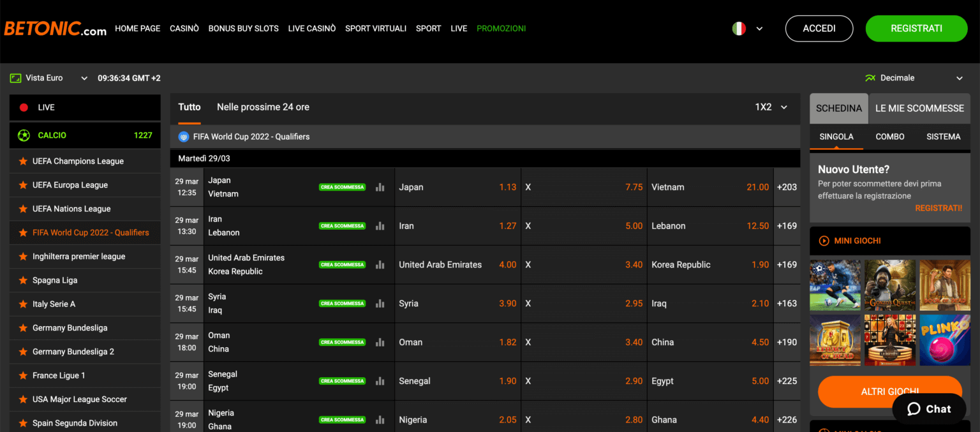Click the Vista Euro view icon
The image size is (980, 432).
pyautogui.click(x=15, y=78)
